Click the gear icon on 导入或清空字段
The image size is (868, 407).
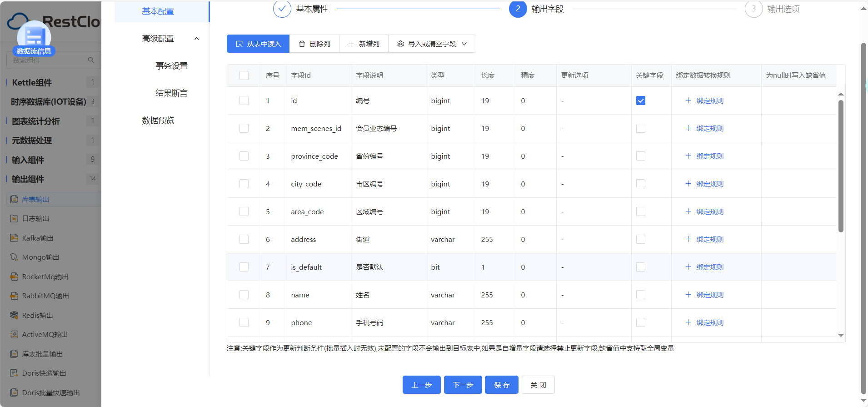tap(400, 44)
